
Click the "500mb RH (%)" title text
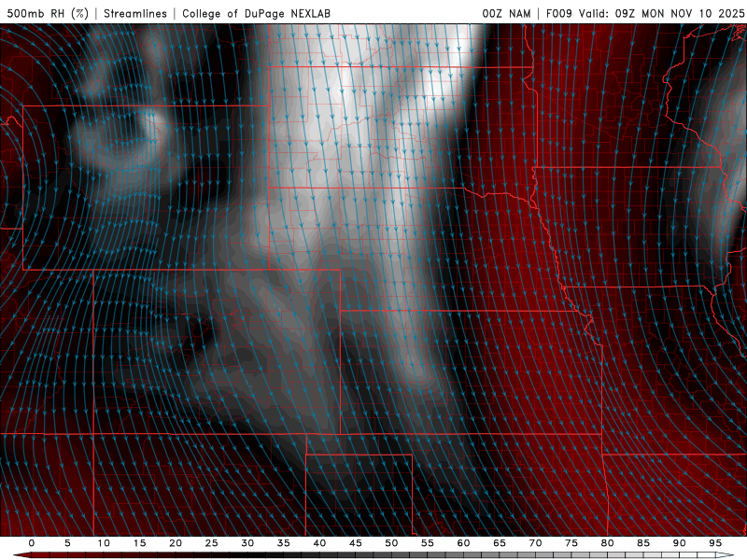click(48, 13)
